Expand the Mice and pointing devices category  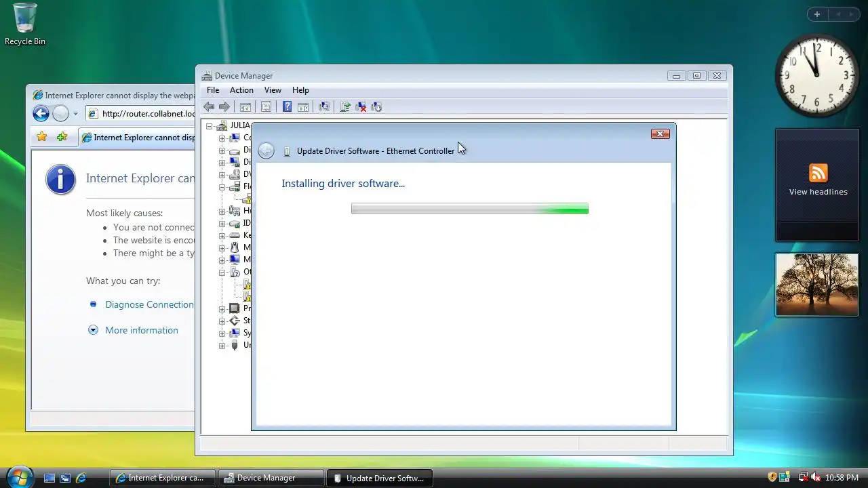(222, 248)
